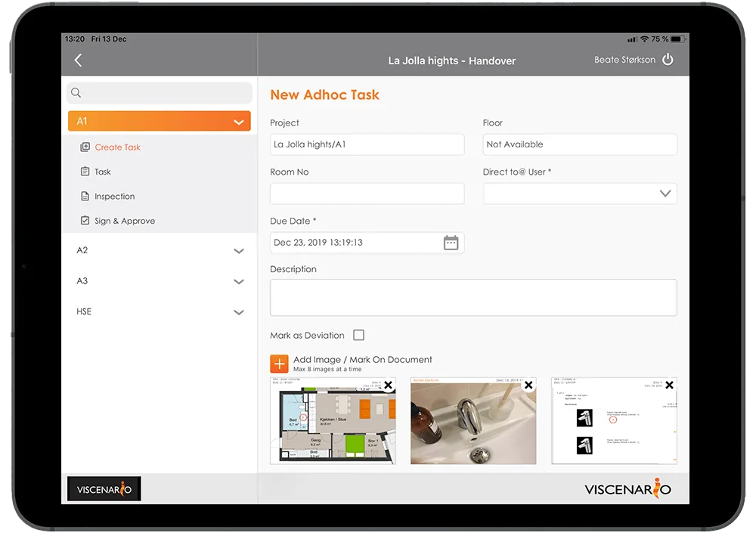Tap the power logout icon
This screenshot has width=756, height=533.
pos(668,60)
